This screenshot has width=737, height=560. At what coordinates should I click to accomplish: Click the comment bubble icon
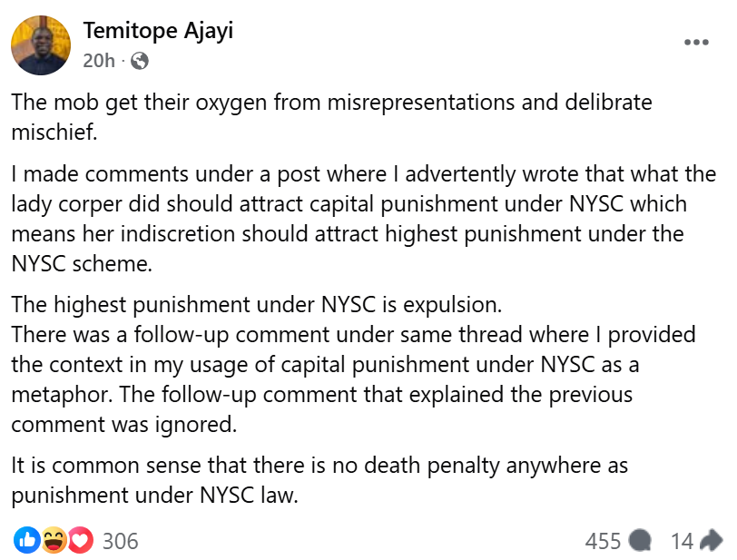pos(641,541)
